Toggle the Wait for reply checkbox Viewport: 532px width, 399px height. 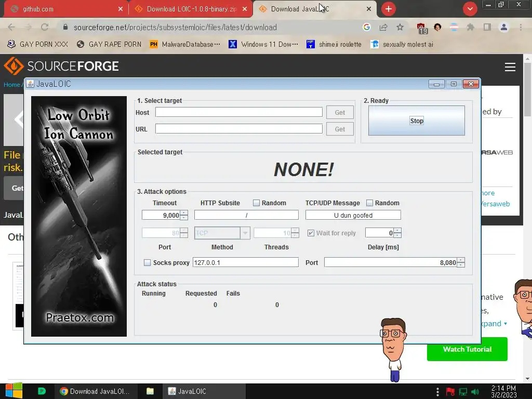[311, 233]
